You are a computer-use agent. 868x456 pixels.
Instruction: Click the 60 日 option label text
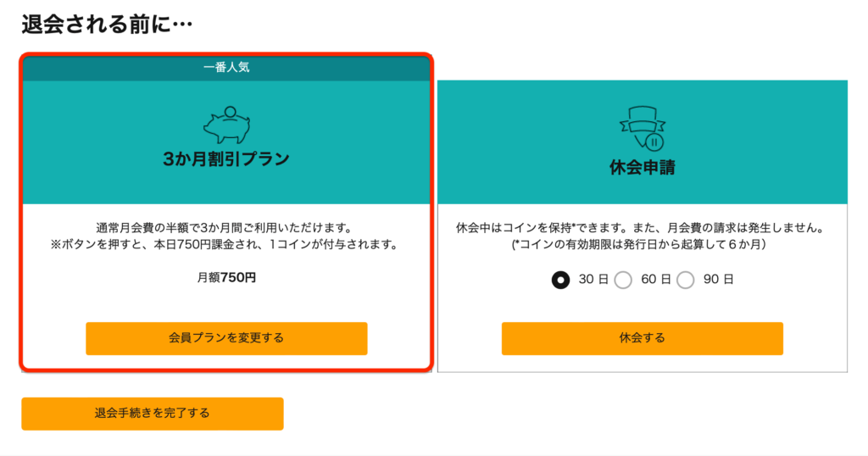(x=656, y=280)
